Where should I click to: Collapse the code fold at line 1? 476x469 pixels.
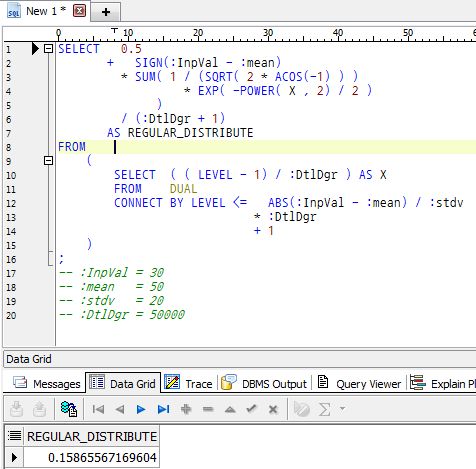click(x=49, y=49)
